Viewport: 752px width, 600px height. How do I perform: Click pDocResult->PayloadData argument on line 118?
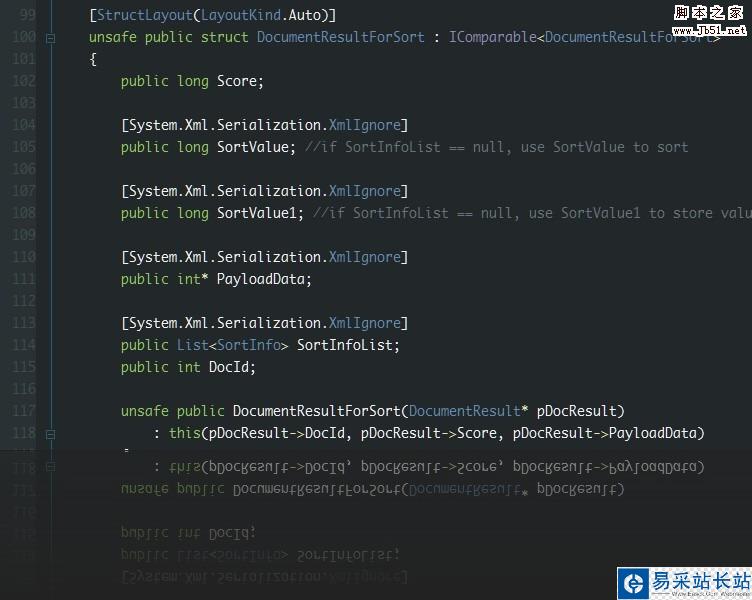(605, 434)
